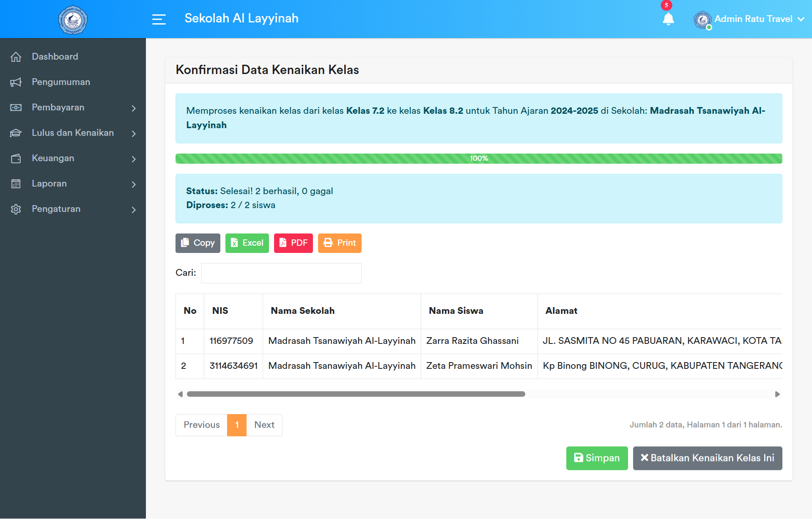Export table with Excel button
Image resolution: width=812 pixels, height=519 pixels.
pos(247,243)
